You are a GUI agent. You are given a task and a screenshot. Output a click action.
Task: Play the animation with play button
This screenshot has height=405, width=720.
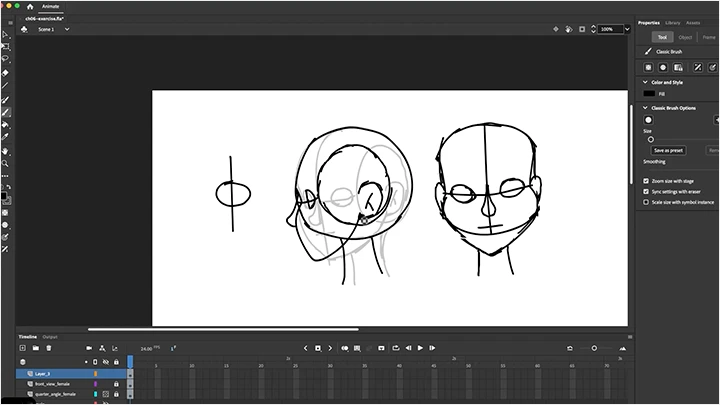click(x=420, y=348)
